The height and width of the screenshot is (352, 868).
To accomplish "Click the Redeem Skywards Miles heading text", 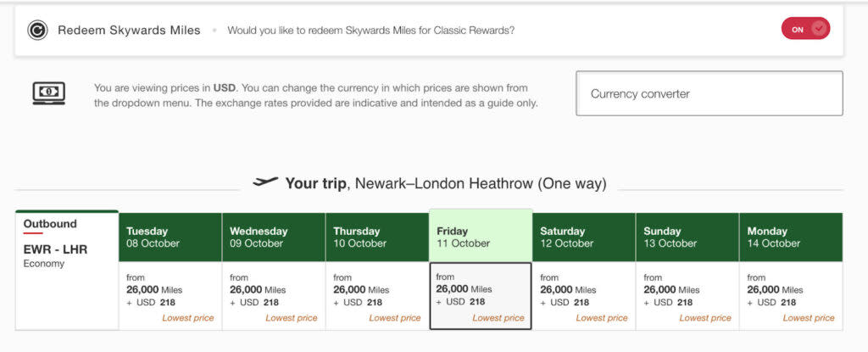I will 129,31.
